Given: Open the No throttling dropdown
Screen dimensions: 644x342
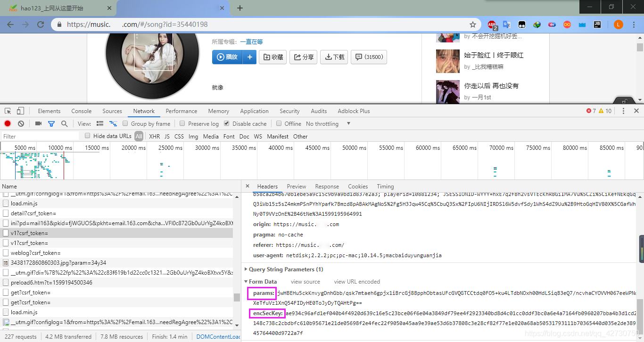Looking at the screenshot, I should [329, 124].
